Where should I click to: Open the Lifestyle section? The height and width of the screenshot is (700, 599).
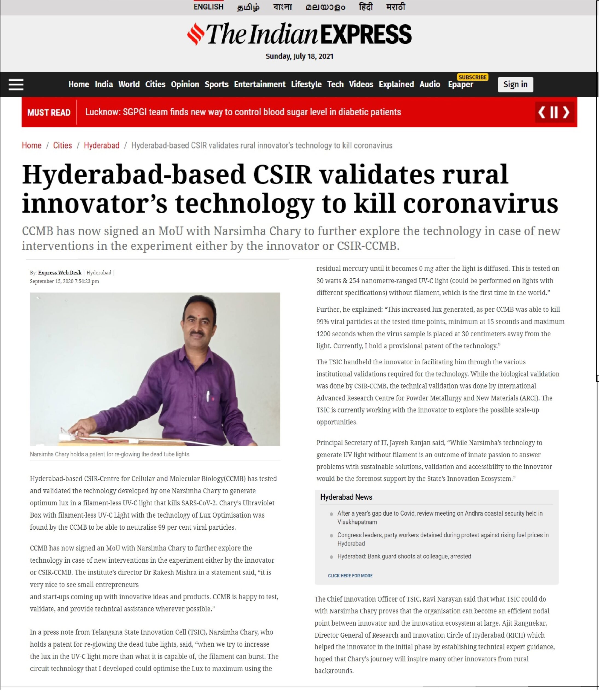pyautogui.click(x=306, y=84)
